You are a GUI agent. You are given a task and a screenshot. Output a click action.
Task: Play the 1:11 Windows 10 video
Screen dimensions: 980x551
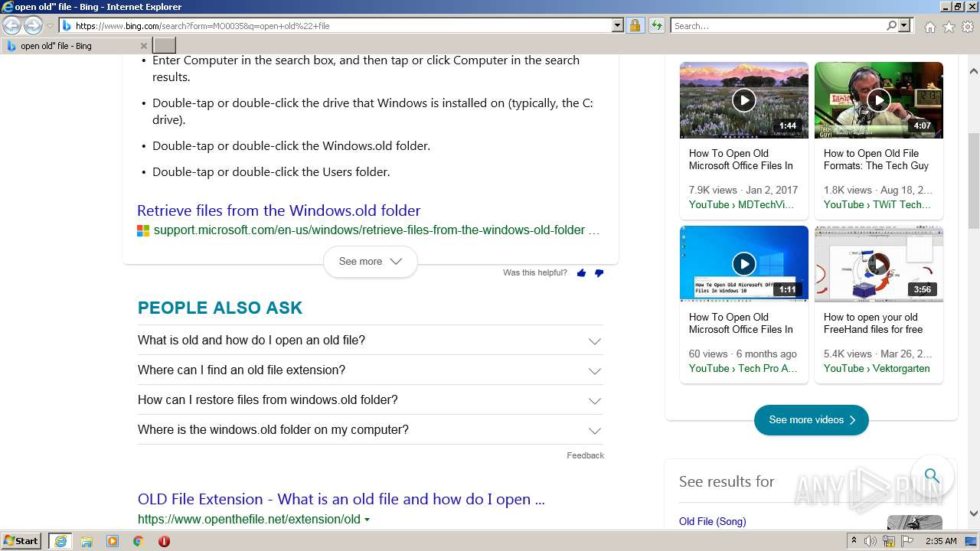(743, 264)
